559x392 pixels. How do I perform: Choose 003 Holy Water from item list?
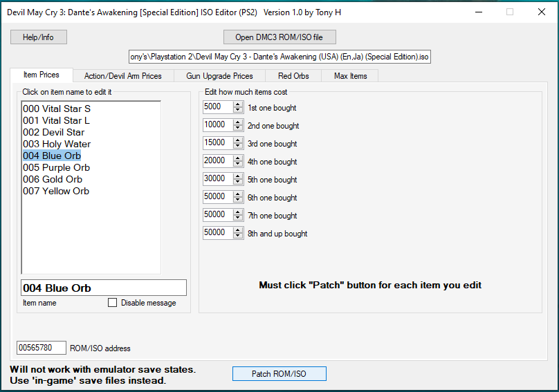[57, 144]
